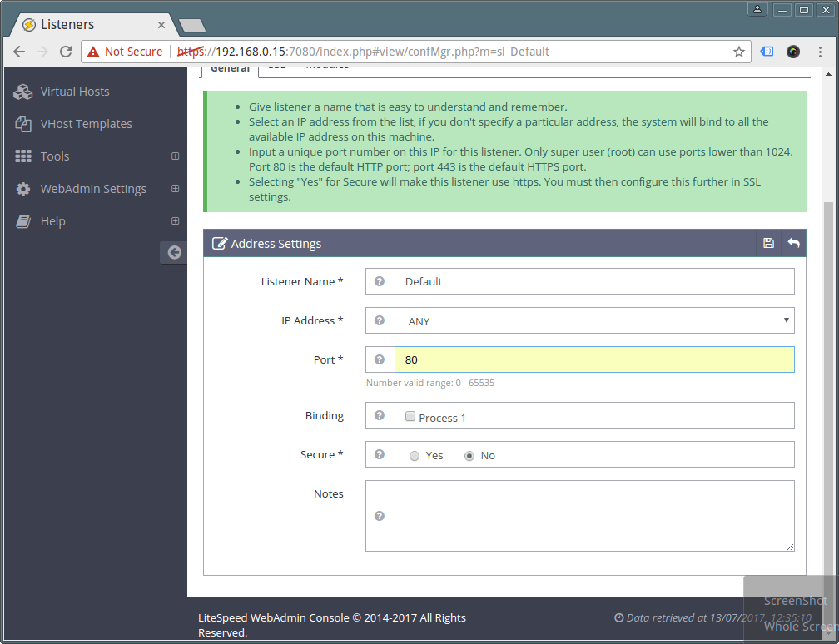Bookmark this page with the star icon
Screen dimensions: 839x644
tap(738, 52)
